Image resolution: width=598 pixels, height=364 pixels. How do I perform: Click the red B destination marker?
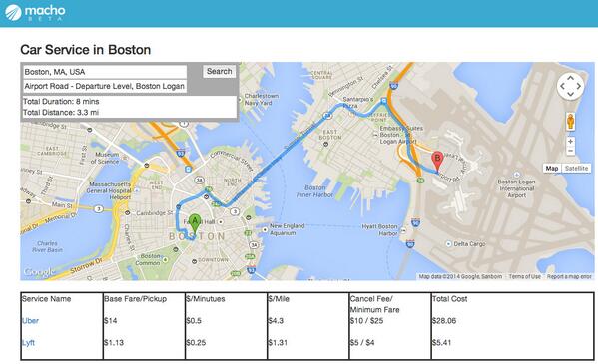pos(437,161)
